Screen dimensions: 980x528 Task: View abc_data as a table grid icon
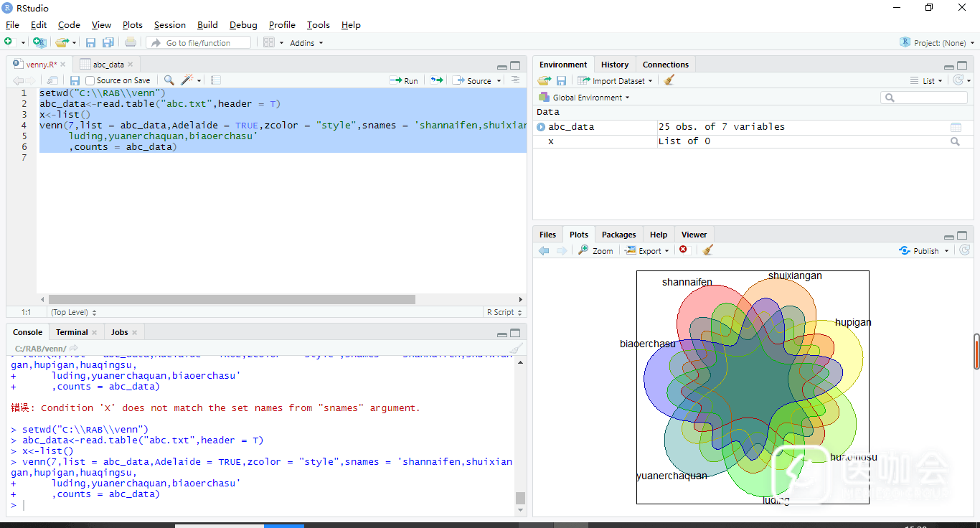(x=956, y=127)
